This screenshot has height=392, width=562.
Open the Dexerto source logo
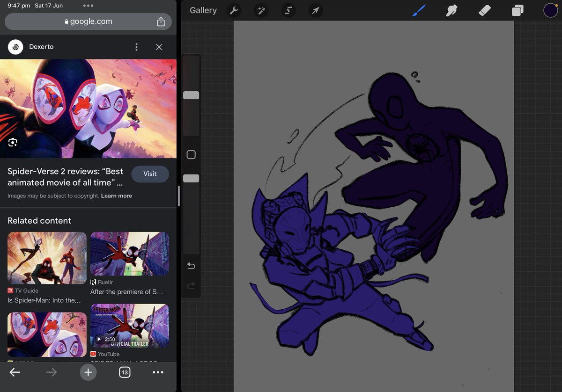click(x=15, y=47)
